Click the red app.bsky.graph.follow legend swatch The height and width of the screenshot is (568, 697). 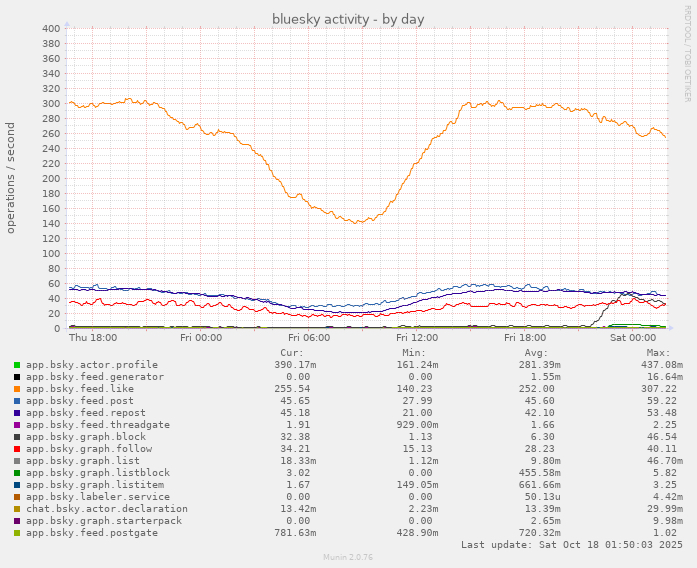(17, 449)
